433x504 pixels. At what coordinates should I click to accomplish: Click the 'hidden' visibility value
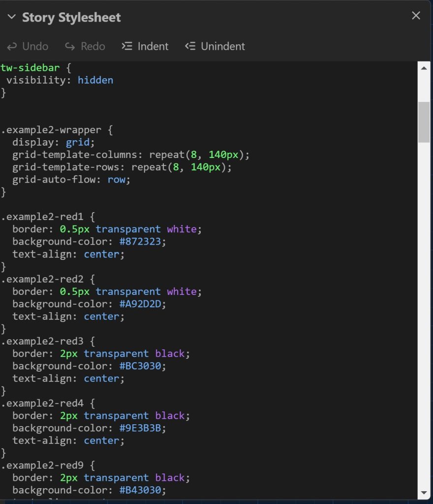(95, 80)
